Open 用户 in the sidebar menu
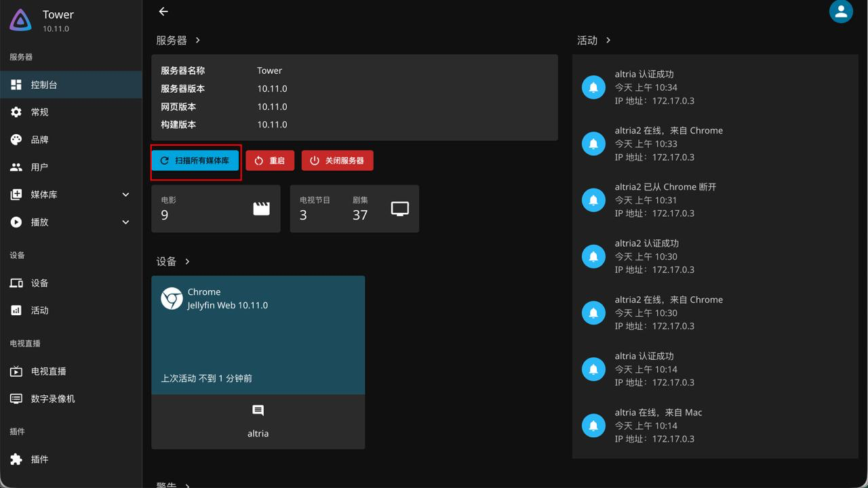The image size is (868, 488). 39,167
